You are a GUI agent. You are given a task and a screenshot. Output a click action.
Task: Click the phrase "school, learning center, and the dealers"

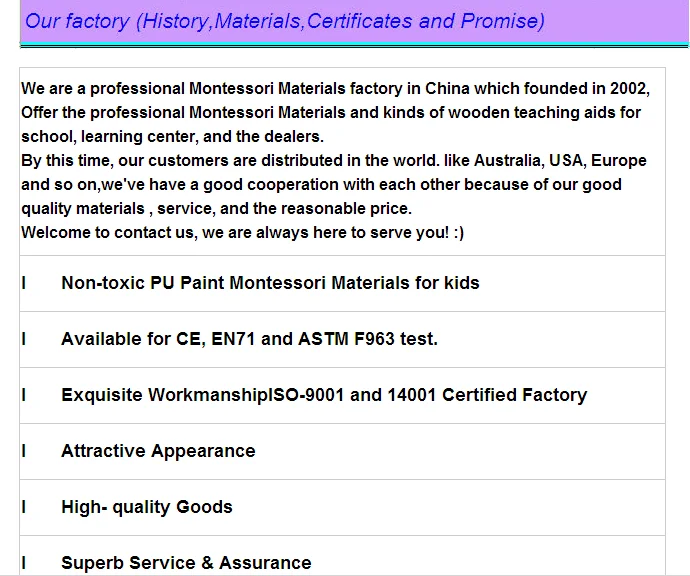pyautogui.click(x=172, y=137)
